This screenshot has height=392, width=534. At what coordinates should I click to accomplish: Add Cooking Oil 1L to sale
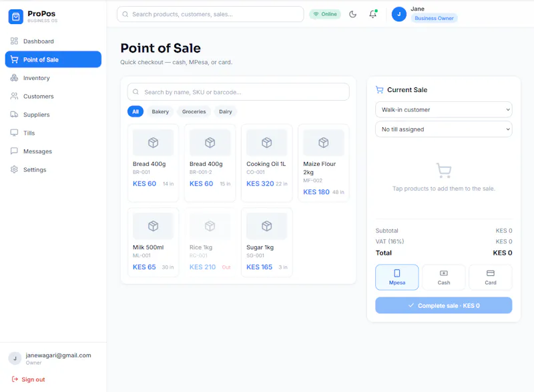pos(266,163)
